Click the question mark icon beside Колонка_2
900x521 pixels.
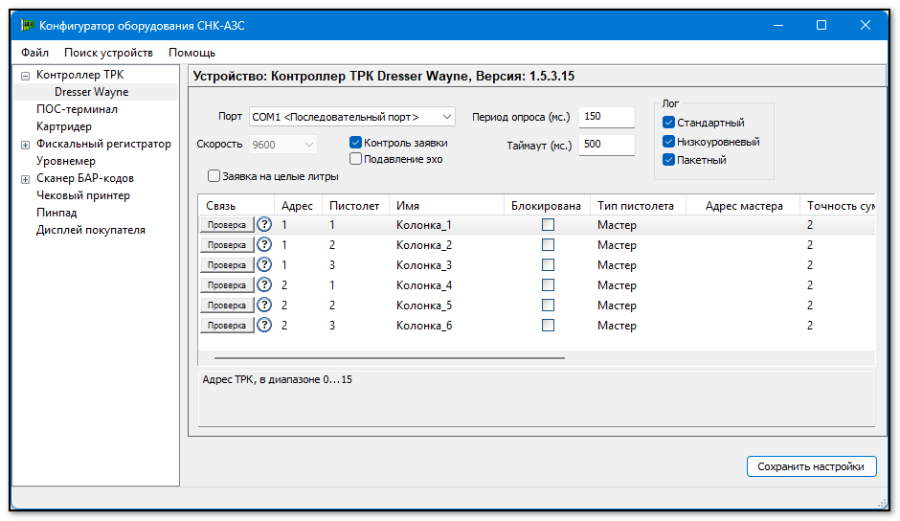(x=265, y=245)
